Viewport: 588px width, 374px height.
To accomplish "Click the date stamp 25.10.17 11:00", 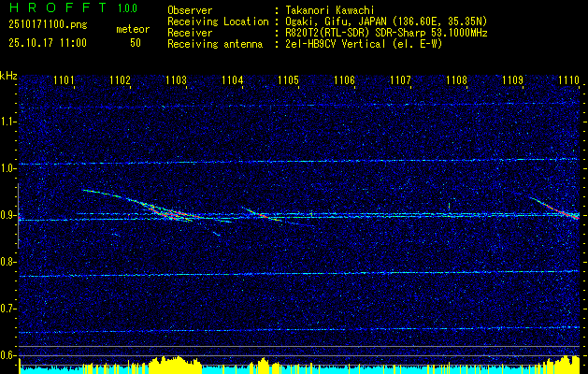I will click(x=48, y=43).
